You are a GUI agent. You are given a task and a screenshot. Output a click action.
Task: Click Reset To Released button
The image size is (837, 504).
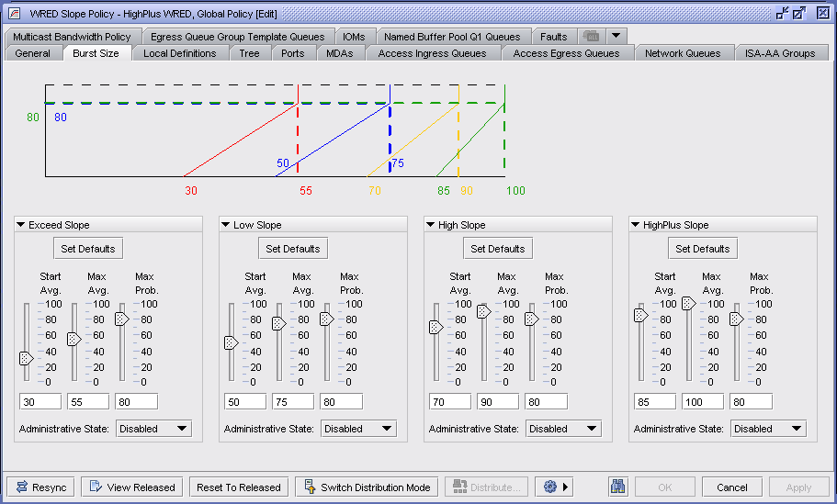point(240,487)
